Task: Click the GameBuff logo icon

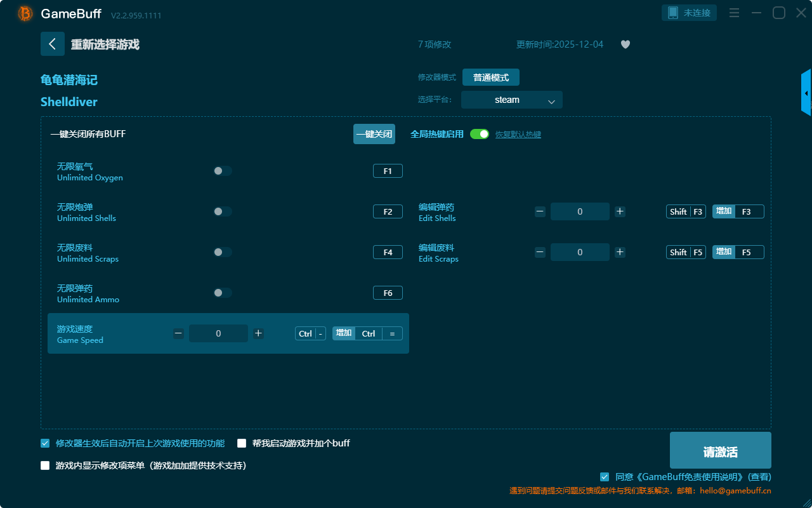Action: click(x=25, y=13)
